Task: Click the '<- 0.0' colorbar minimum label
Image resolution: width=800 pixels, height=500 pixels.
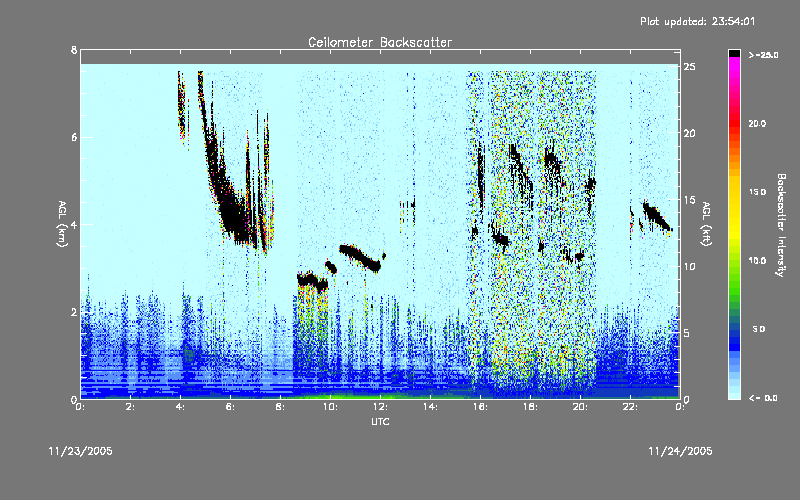Action: click(x=763, y=398)
